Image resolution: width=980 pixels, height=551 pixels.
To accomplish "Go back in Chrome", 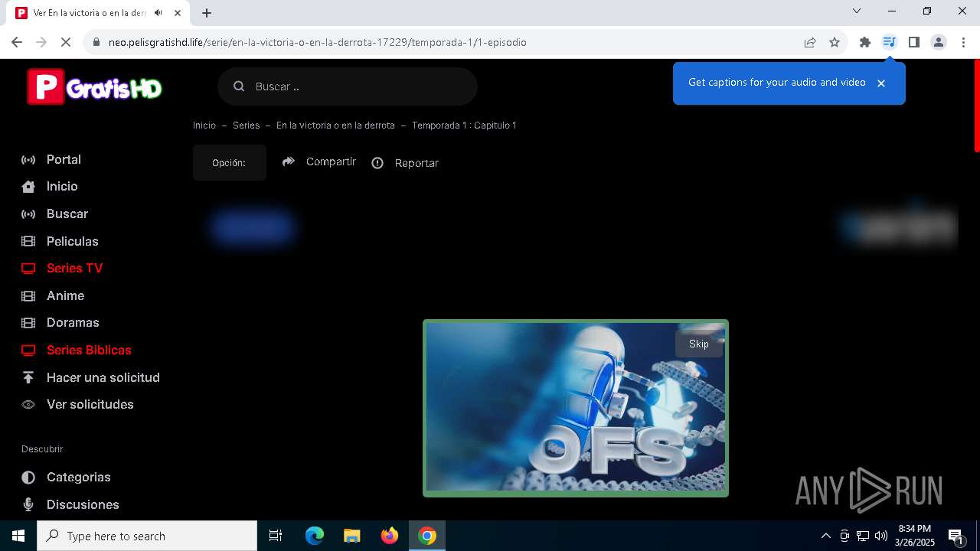I will tap(17, 42).
